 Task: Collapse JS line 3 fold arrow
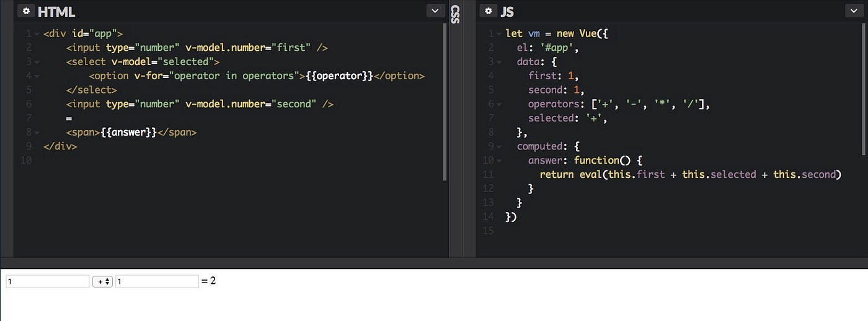pos(500,62)
